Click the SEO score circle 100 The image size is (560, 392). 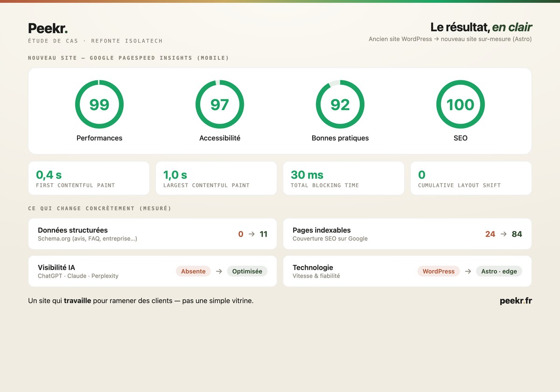(x=461, y=105)
